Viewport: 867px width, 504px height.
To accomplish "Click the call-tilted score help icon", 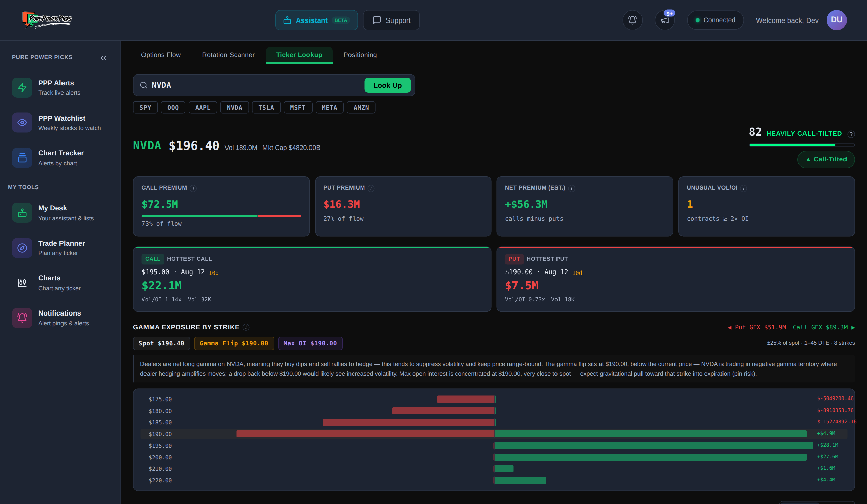I will pos(851,134).
